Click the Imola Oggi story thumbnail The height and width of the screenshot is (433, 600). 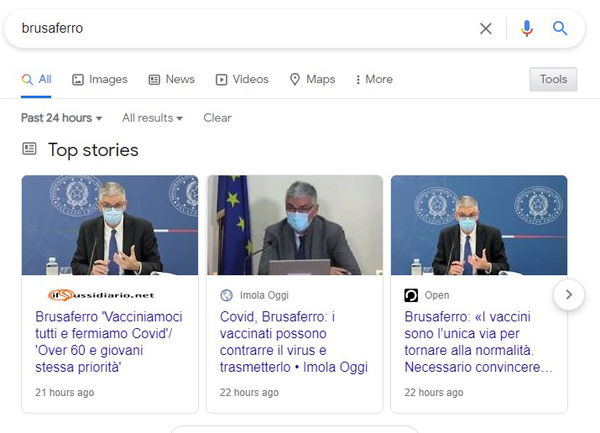pos(295,225)
